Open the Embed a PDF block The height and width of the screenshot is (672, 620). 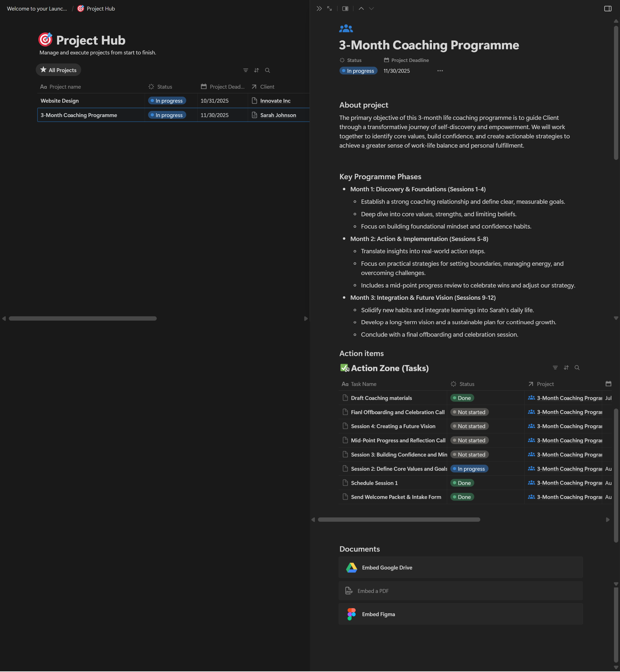461,591
